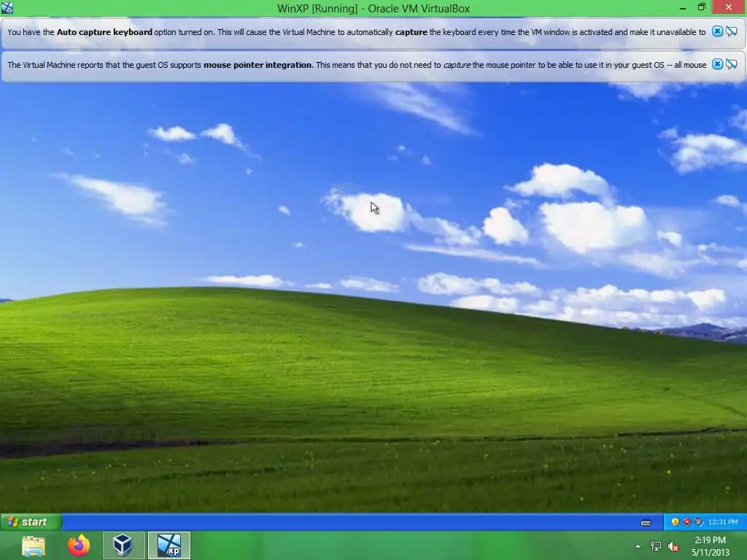The image size is (747, 560).
Task: Select WinXP virtual machine taskbar button
Action: [169, 545]
